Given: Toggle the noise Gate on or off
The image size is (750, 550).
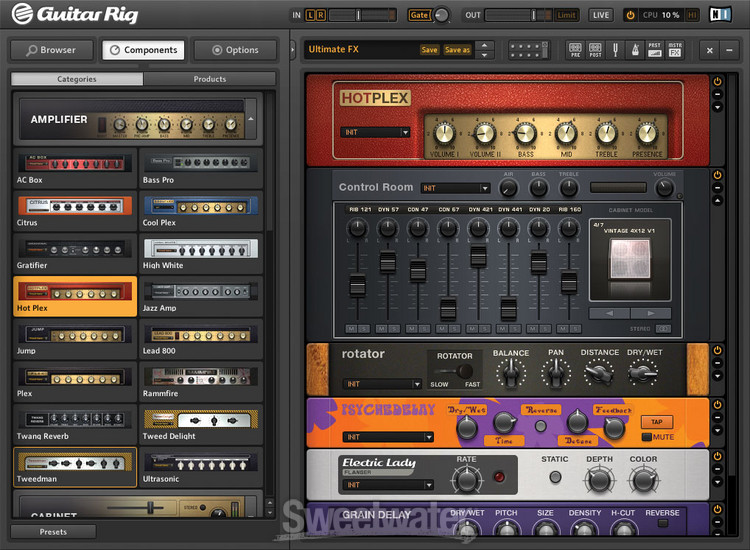Looking at the screenshot, I should (420, 15).
